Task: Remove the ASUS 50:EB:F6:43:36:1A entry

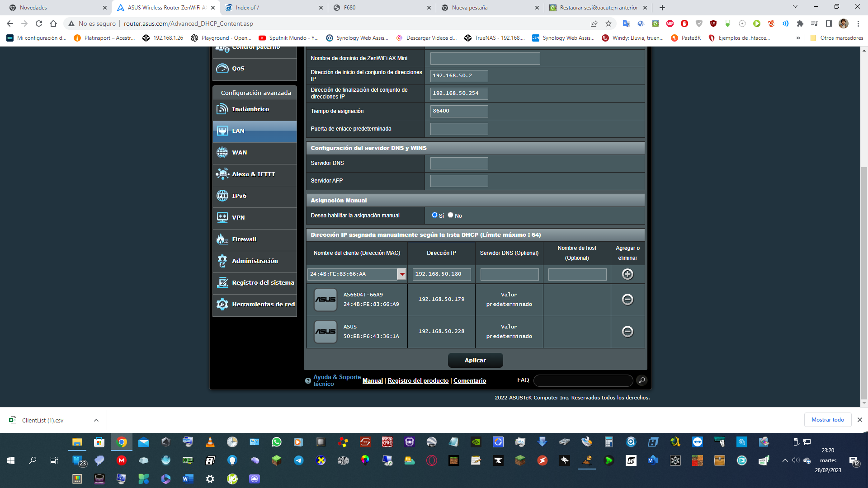Action: (x=627, y=332)
